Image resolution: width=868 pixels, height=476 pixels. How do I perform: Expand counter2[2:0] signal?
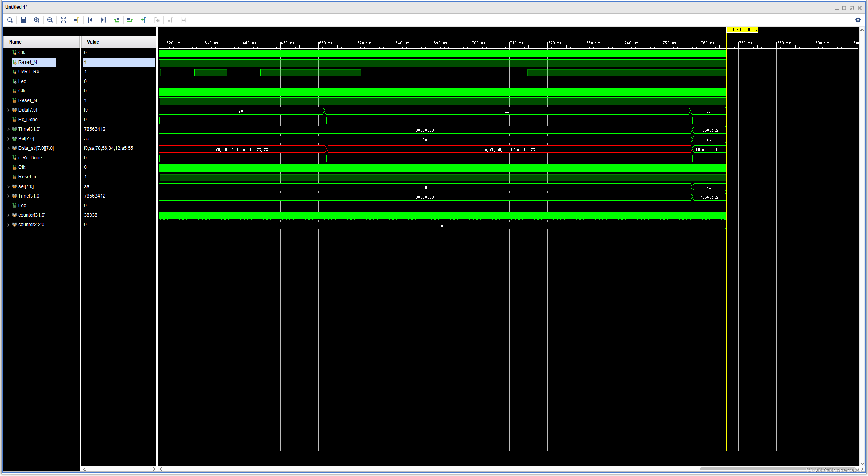(8, 225)
